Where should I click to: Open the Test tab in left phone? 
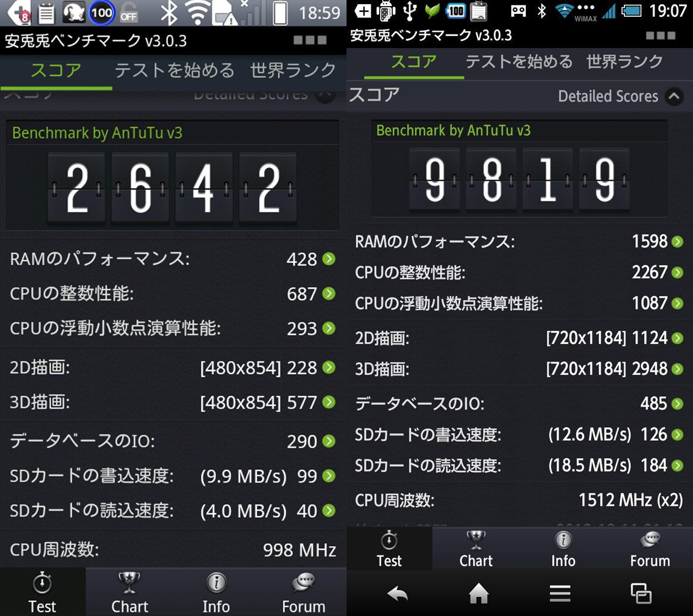click(x=43, y=592)
